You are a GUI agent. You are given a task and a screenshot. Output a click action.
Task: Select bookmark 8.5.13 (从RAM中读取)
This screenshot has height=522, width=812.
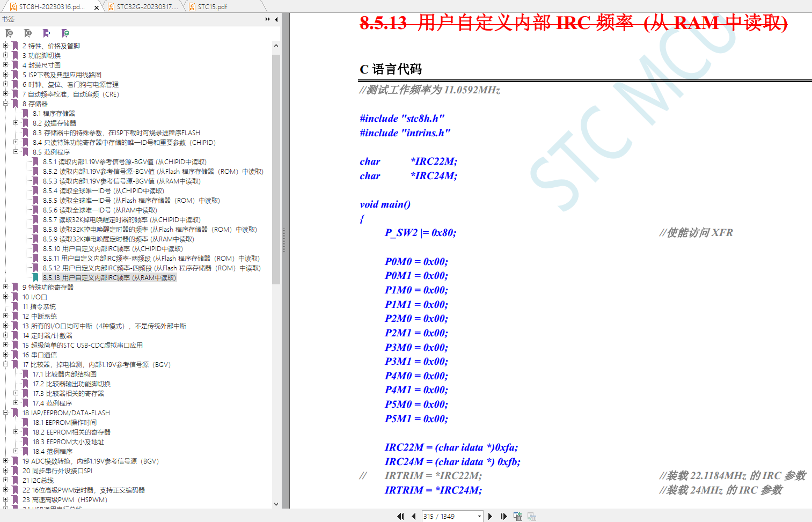[109, 277]
